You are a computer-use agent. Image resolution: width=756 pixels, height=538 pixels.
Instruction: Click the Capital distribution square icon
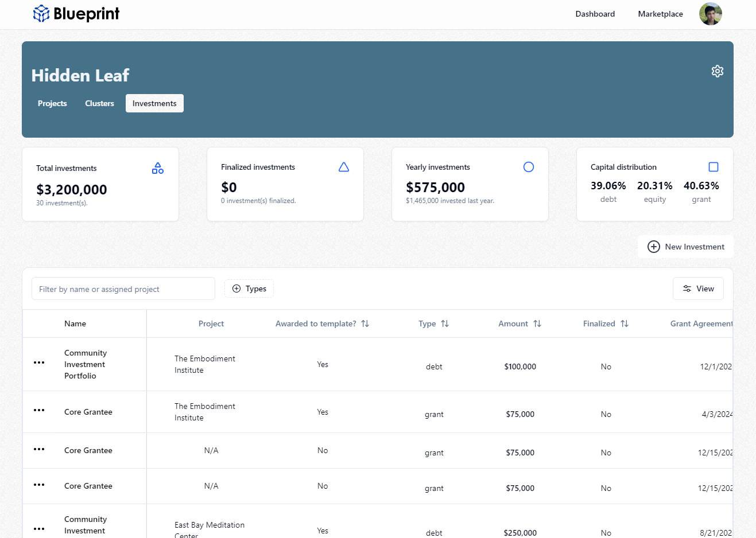[x=714, y=167]
